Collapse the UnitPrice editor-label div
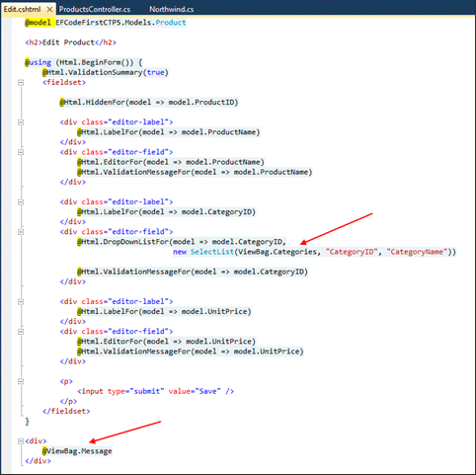The image size is (476, 475). [21, 301]
